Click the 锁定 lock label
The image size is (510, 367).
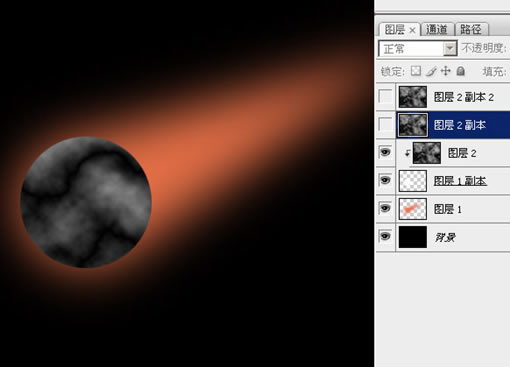click(392, 71)
